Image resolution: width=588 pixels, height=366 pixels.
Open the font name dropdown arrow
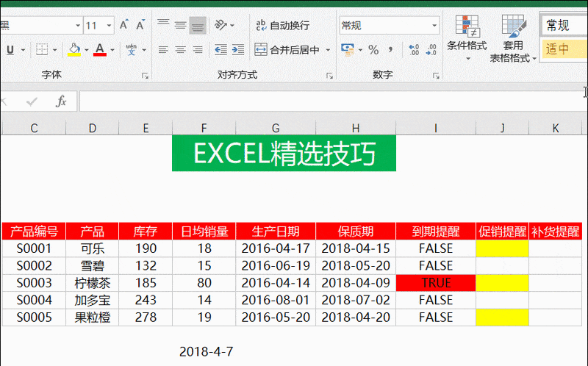pos(78,26)
